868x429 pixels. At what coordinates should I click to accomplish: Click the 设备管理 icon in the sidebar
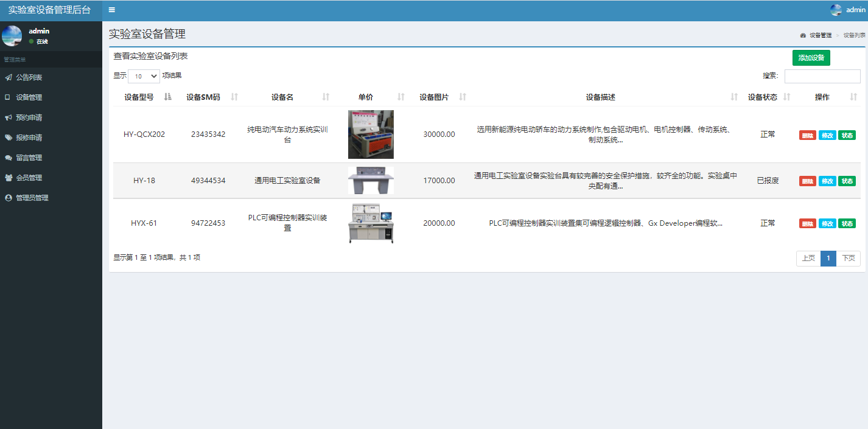click(x=8, y=97)
